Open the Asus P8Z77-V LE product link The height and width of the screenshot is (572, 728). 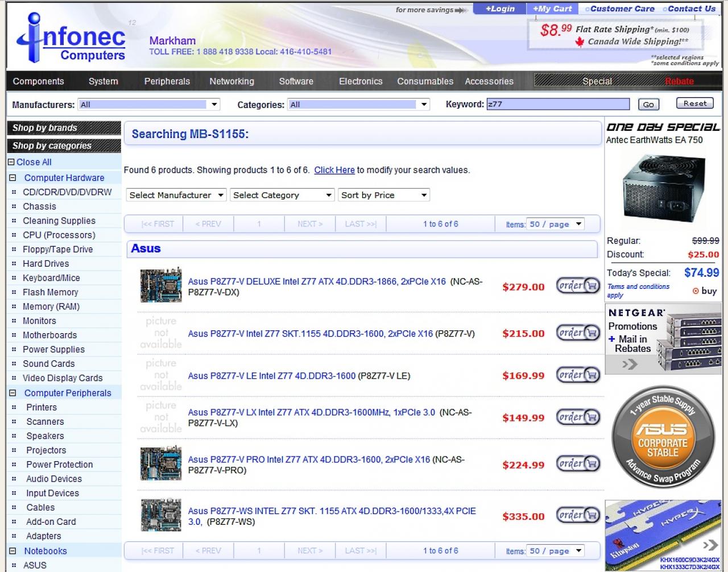271,376
